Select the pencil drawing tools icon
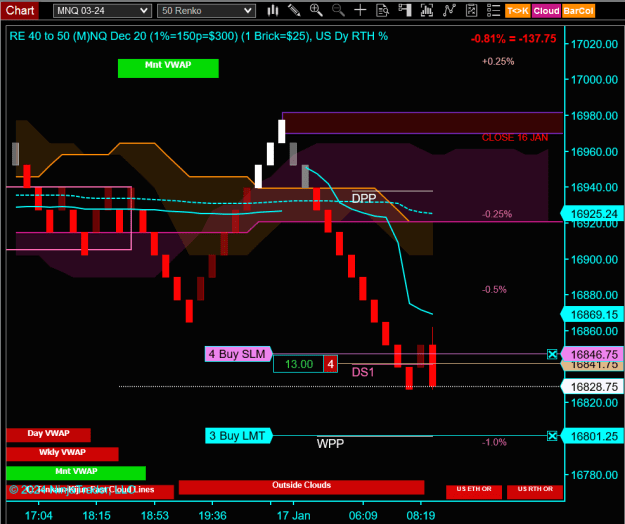This screenshot has width=625, height=524. pyautogui.click(x=294, y=10)
